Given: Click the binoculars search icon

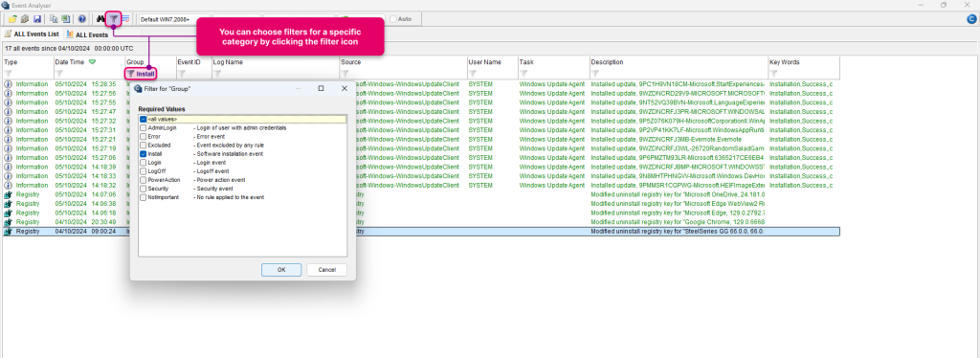Looking at the screenshot, I should point(100,19).
